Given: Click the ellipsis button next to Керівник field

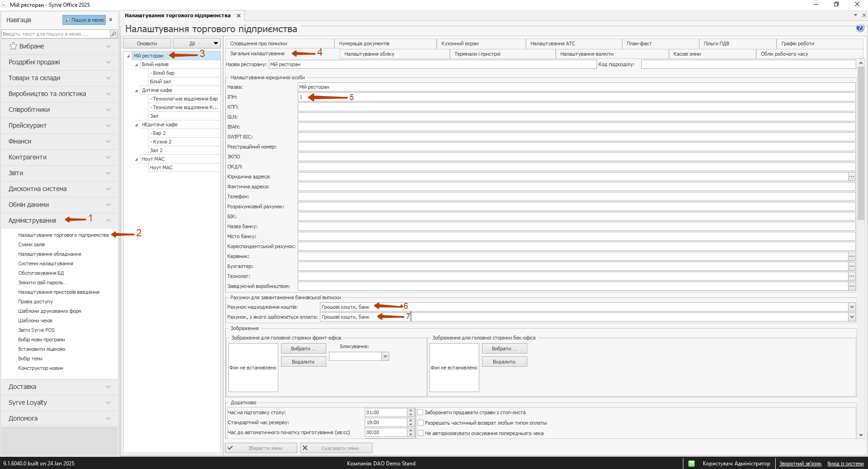Looking at the screenshot, I should click(x=852, y=256).
